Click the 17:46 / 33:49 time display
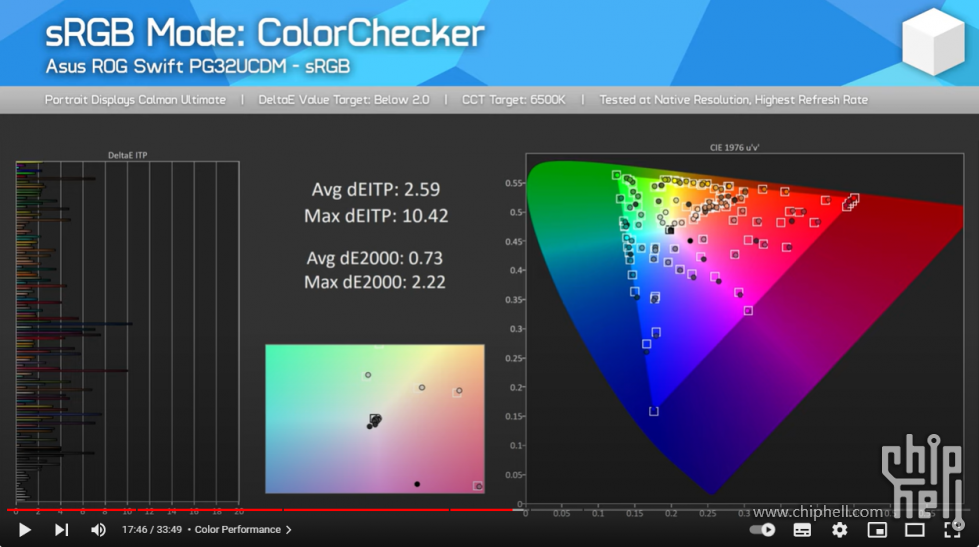Image resolution: width=979 pixels, height=547 pixels. pyautogui.click(x=152, y=530)
